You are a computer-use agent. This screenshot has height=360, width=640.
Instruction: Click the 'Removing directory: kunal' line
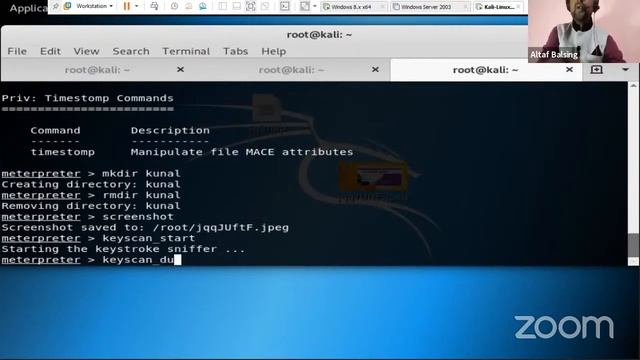91,206
